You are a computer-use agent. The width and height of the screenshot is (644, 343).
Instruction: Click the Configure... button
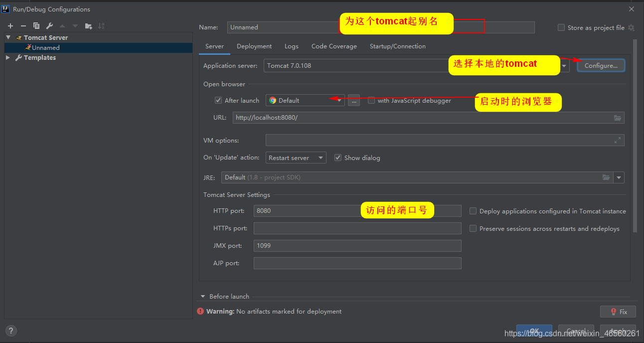point(601,66)
